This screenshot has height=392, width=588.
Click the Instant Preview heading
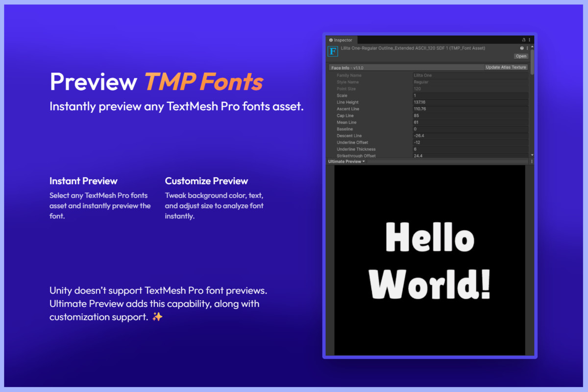point(83,181)
